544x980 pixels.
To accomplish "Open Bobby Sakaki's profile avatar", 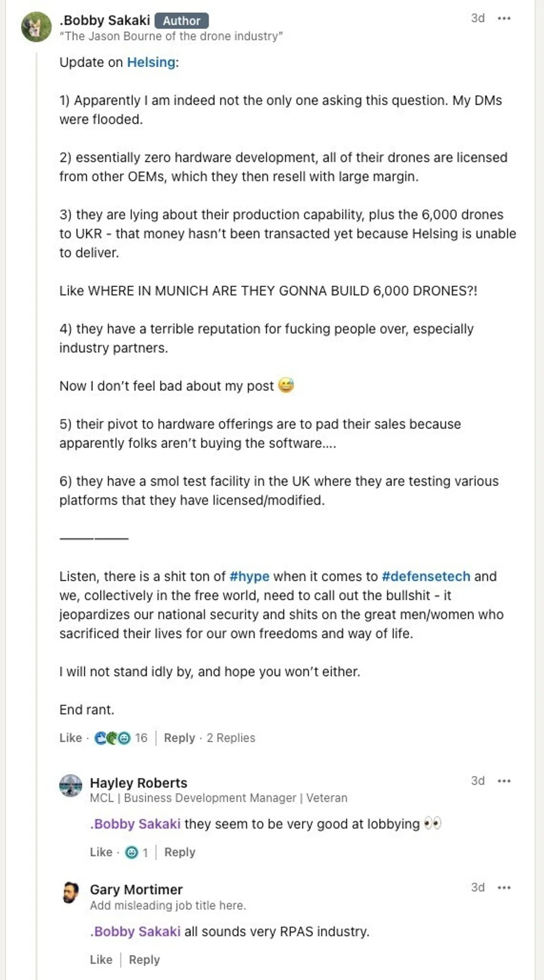I will [36, 27].
